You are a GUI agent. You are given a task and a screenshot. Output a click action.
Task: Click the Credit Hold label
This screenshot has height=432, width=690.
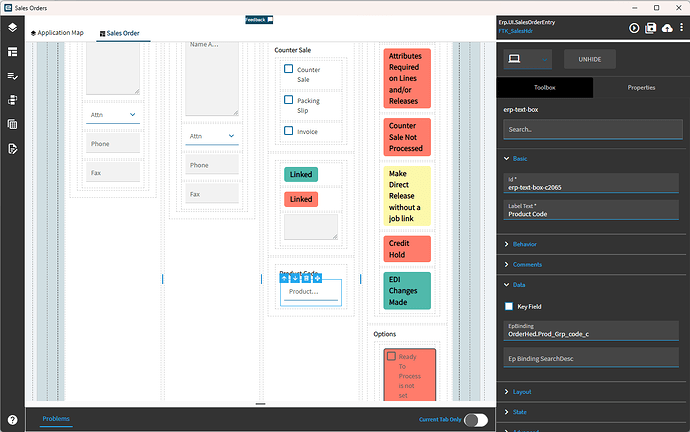click(x=407, y=249)
